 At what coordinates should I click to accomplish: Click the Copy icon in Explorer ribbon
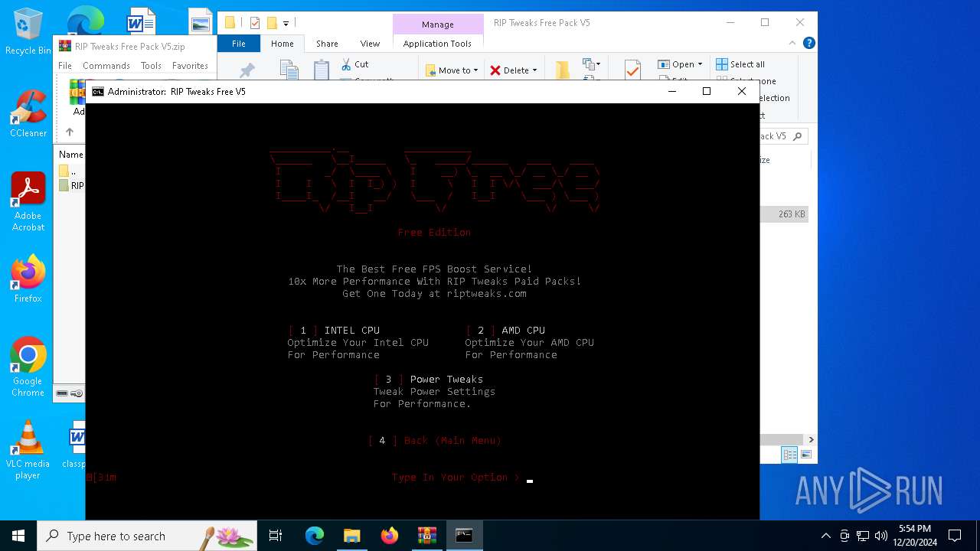tap(289, 70)
